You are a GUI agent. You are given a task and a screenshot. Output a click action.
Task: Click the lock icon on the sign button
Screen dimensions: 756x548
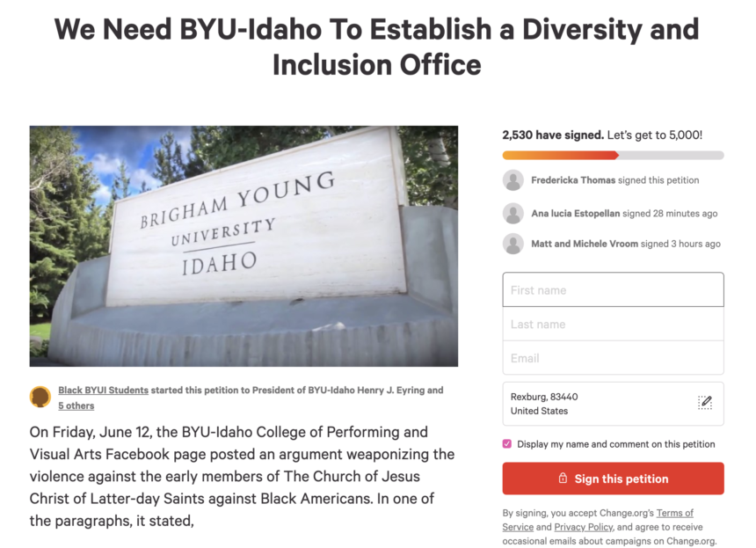pyautogui.click(x=563, y=479)
